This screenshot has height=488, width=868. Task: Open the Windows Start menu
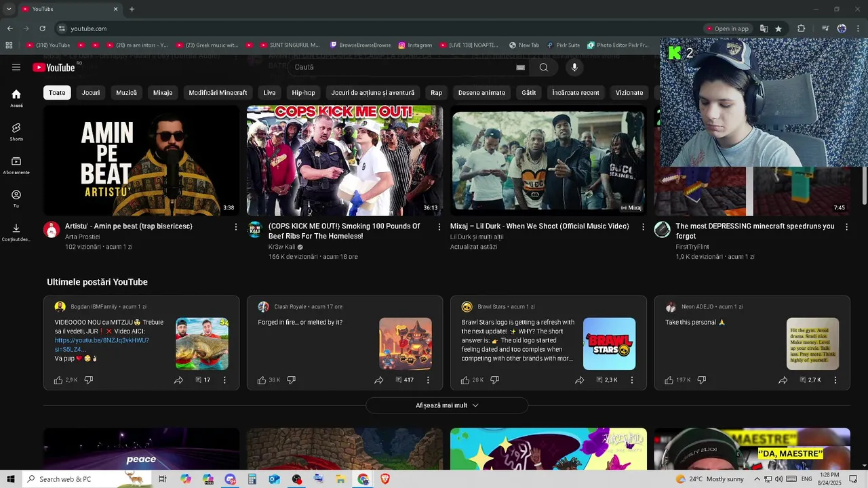[x=10, y=479]
